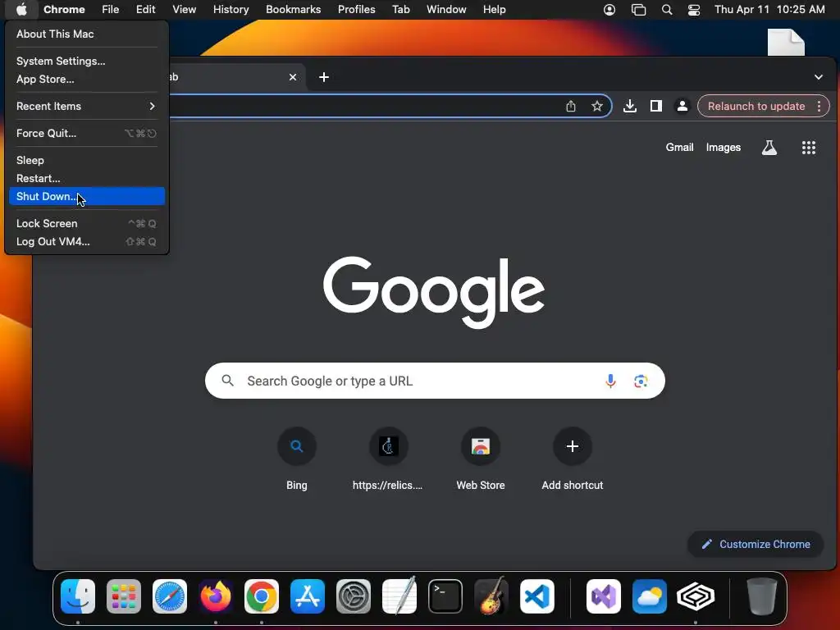This screenshot has height=630, width=840.
Task: Open the Profiles menu
Action: (356, 10)
